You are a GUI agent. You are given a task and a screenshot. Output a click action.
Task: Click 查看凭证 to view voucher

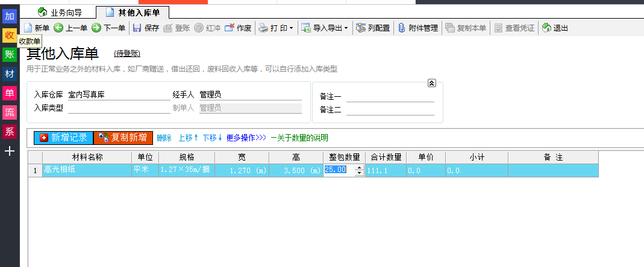514,28
